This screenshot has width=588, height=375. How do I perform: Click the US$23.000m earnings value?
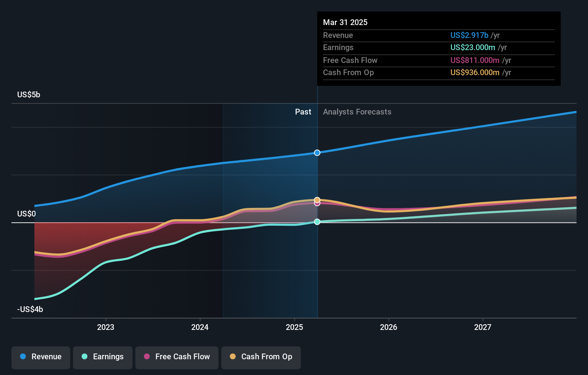(473, 47)
